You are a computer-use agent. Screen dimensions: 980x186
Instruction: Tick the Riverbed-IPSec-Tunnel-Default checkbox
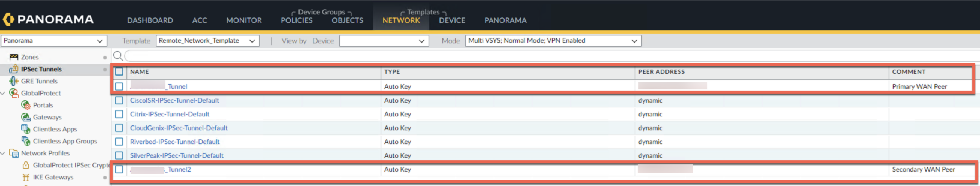pos(119,142)
